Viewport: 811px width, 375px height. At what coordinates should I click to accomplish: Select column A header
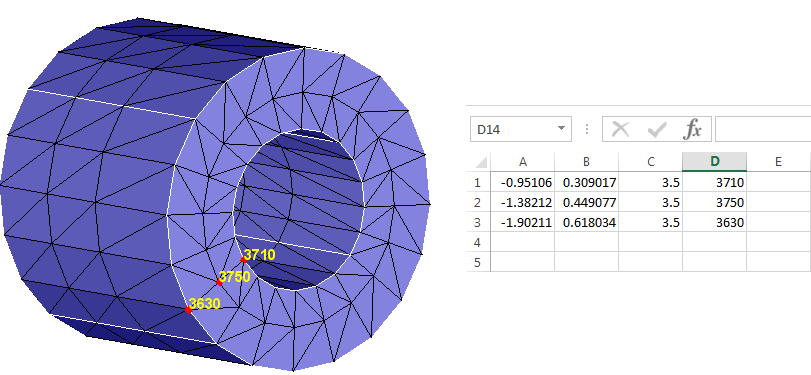click(x=522, y=162)
